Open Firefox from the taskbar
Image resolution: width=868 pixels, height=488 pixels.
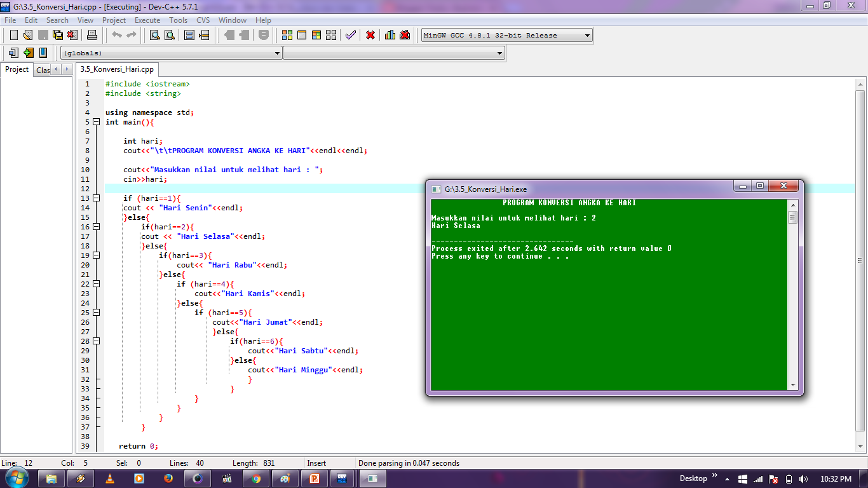coord(168,478)
